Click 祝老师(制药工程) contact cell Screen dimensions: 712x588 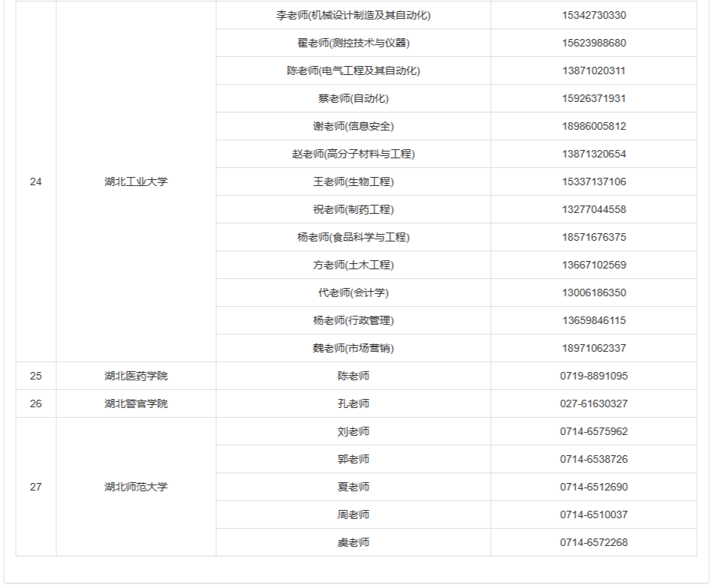coord(353,209)
